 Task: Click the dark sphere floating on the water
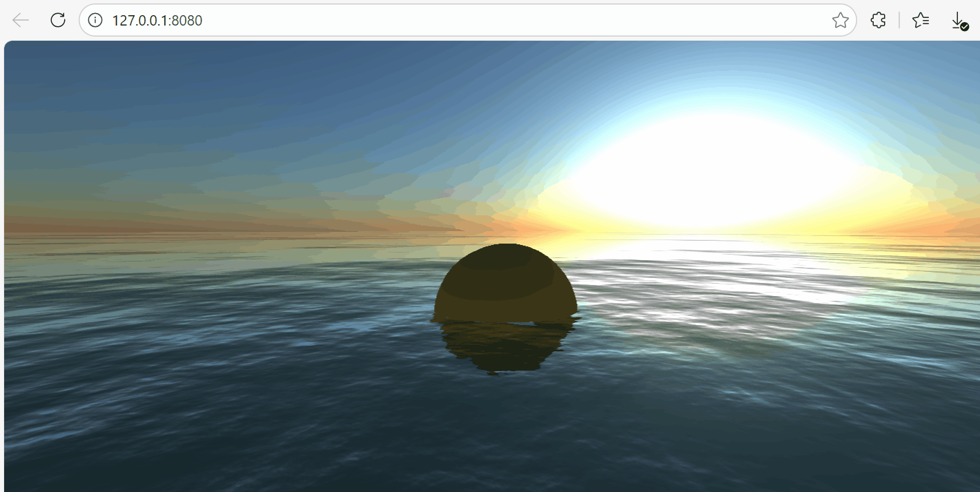506,283
